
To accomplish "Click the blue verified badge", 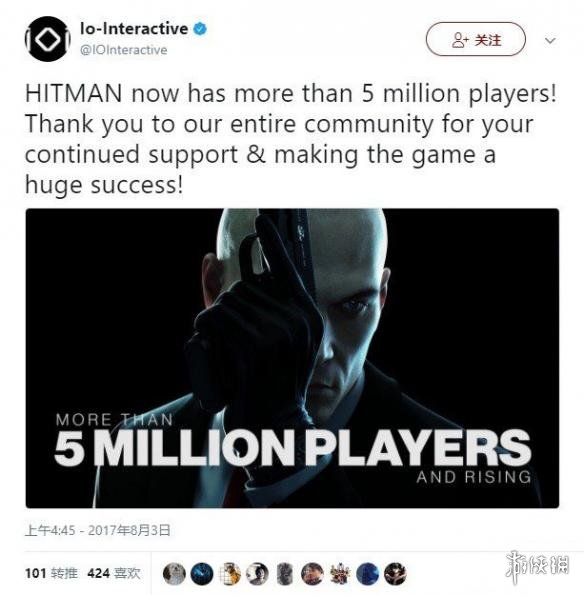I will [200, 29].
